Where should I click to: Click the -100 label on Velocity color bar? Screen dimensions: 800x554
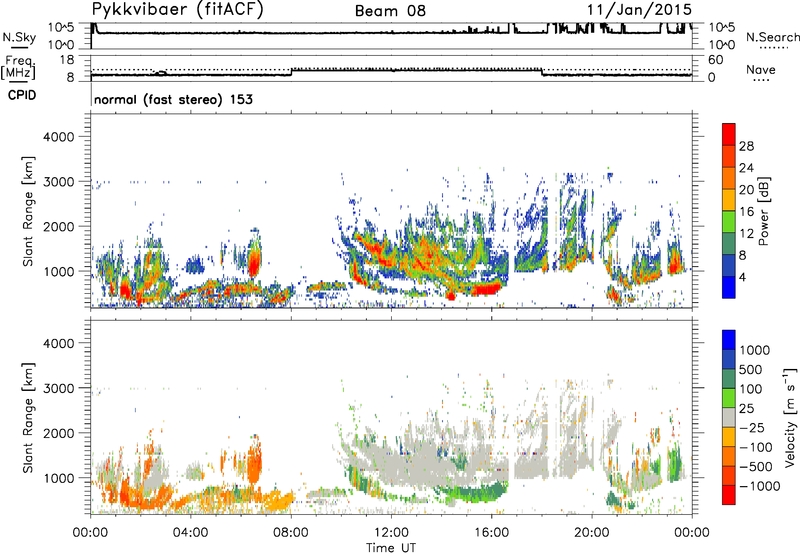pos(757,447)
